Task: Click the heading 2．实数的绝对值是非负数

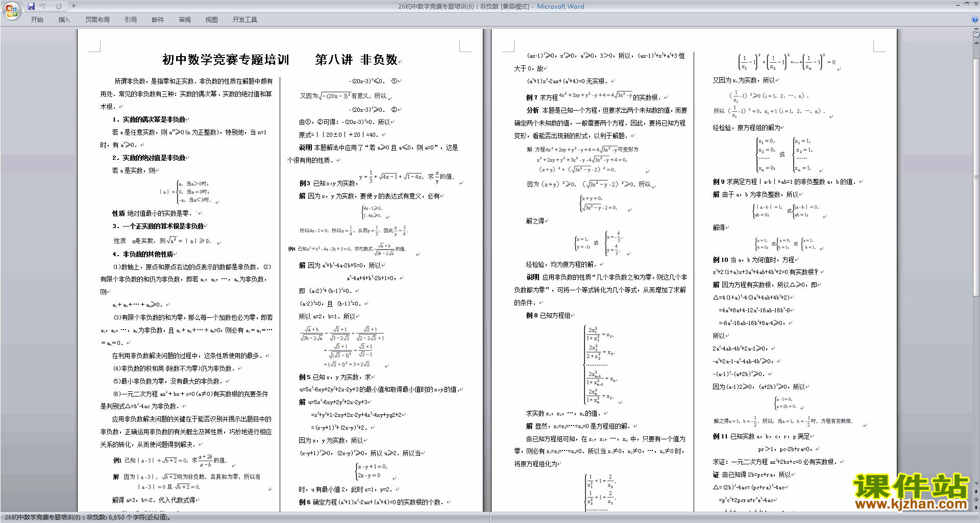Action: point(149,158)
